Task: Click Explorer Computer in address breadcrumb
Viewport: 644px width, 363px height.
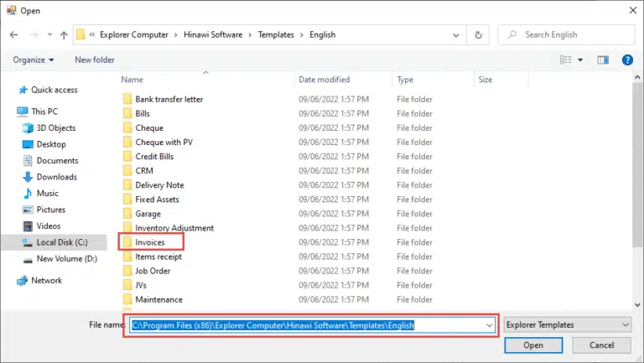Action: coord(134,35)
